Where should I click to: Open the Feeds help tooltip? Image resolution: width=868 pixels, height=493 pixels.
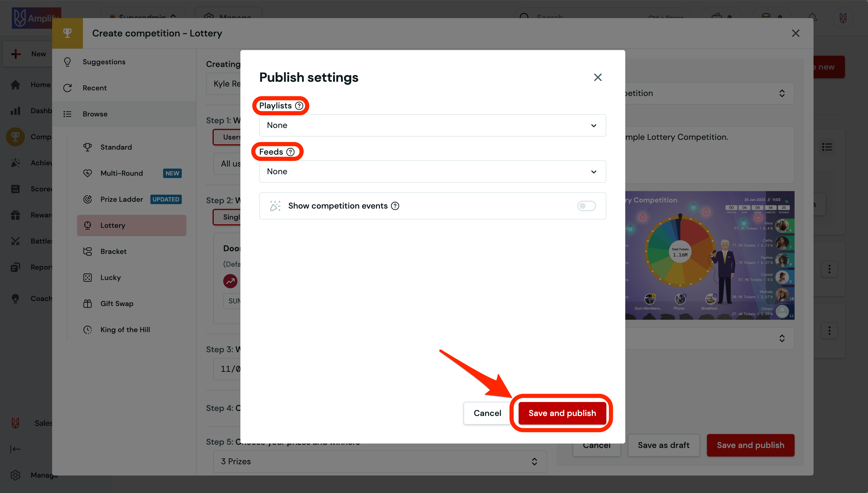(x=291, y=152)
